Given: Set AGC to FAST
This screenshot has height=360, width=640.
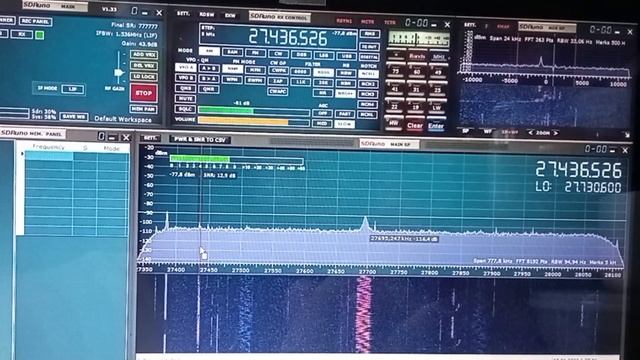Looking at the screenshot, I should coord(345,114).
